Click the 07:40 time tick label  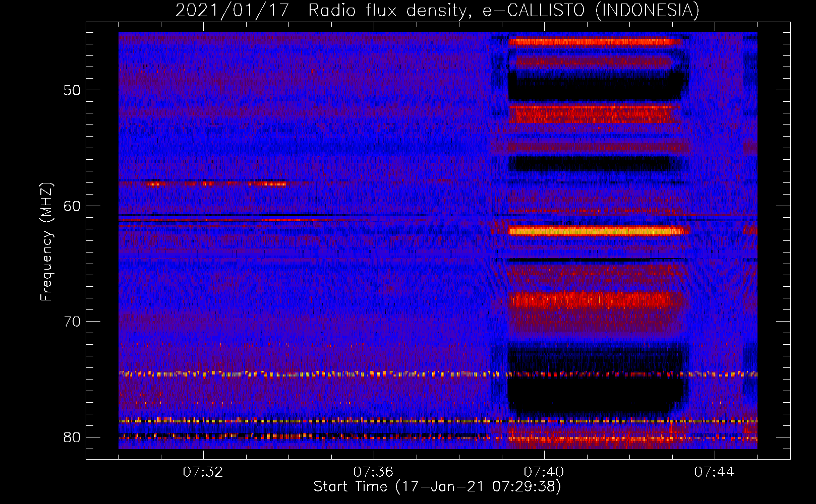[544, 472]
